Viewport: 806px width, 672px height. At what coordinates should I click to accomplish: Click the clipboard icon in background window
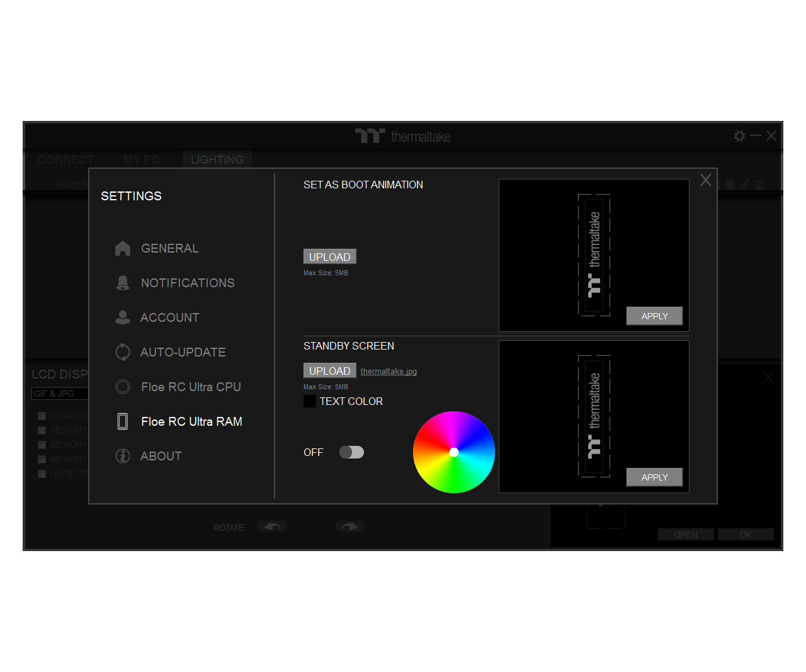click(x=730, y=185)
